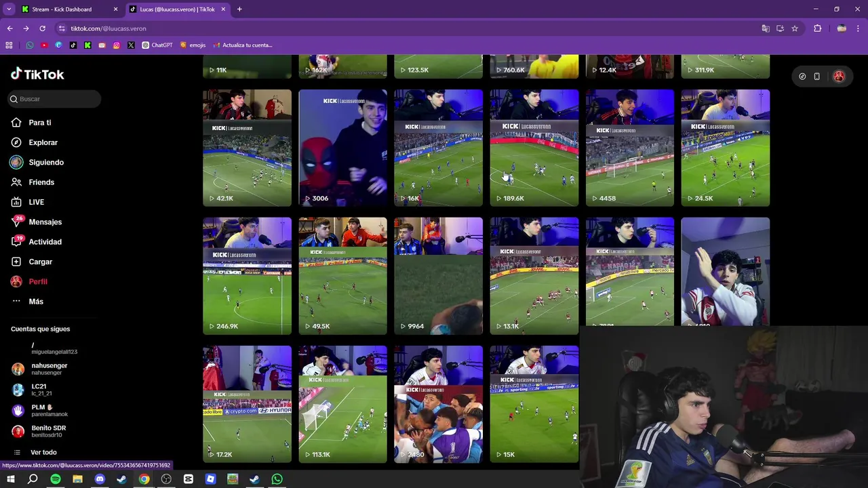
Task: Click TikTok coins icon in floating toolbar
Action: 802,77
